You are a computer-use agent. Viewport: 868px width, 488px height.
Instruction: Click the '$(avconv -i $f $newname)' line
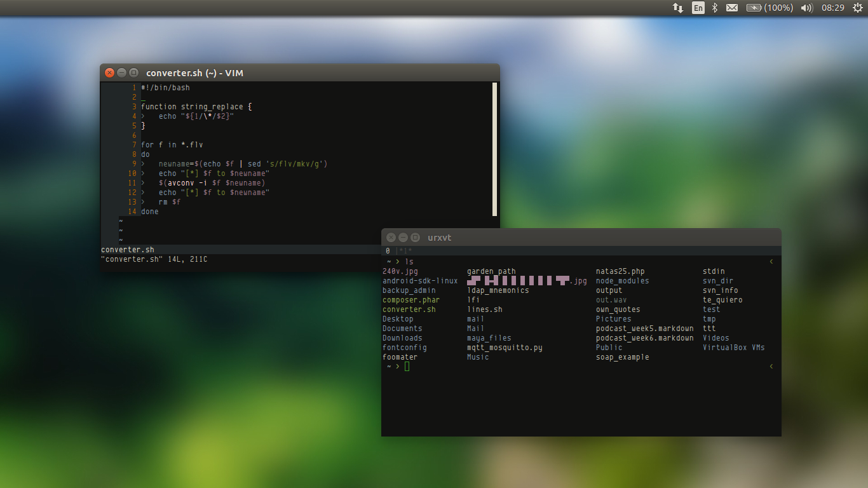coord(212,183)
